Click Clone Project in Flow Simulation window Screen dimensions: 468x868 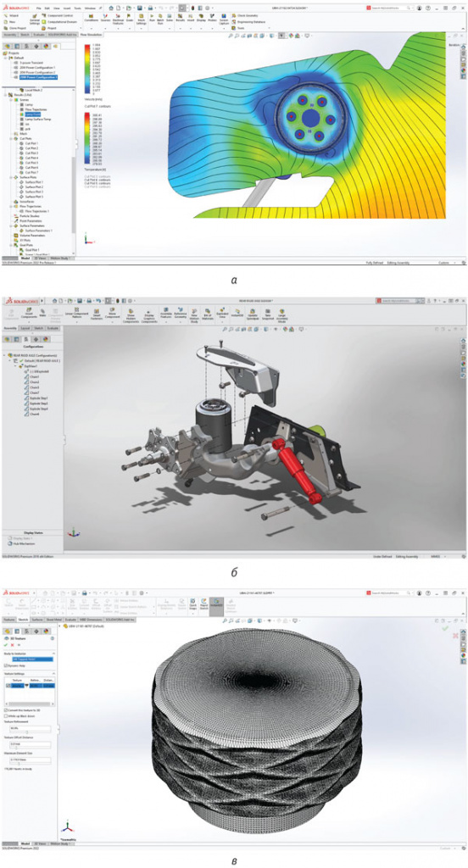[x=15, y=28]
